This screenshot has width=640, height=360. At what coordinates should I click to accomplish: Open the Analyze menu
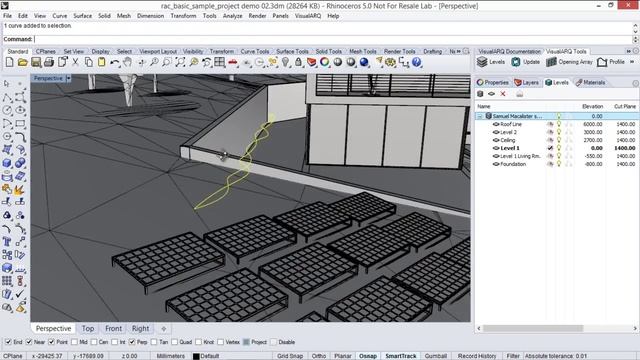232,16
